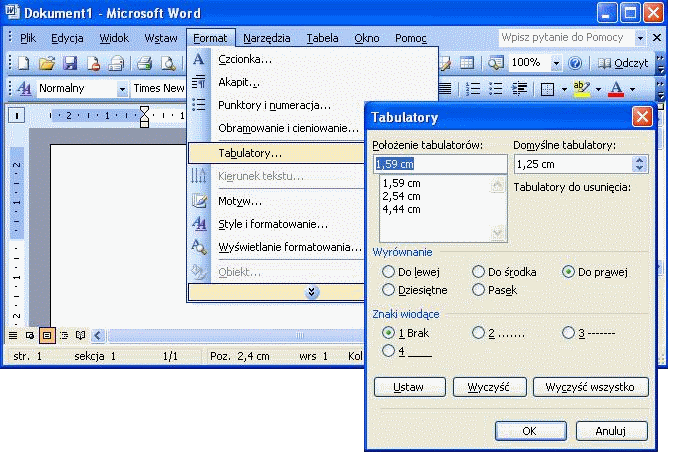Viewport: 675px width, 457px height.
Task: Apply outside border icon
Action: (x=547, y=89)
